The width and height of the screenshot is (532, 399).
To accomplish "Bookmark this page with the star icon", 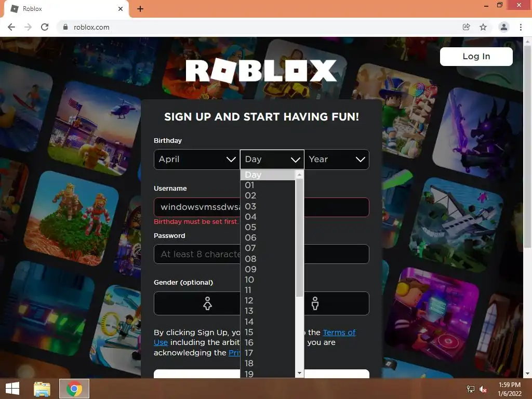I will (483, 27).
